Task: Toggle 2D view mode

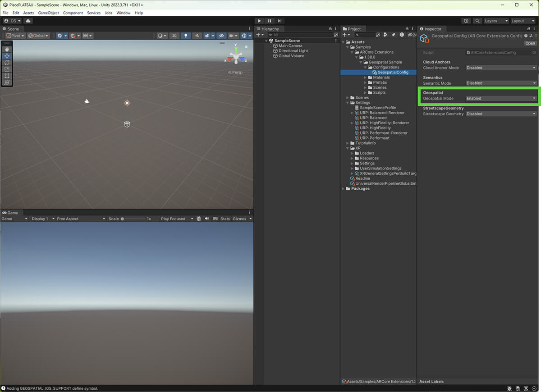Action: (174, 36)
